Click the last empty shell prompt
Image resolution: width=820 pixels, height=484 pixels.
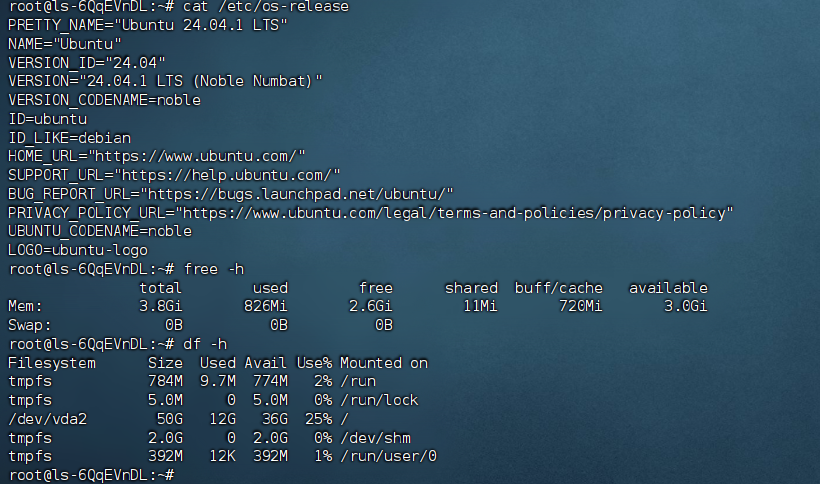(92, 475)
